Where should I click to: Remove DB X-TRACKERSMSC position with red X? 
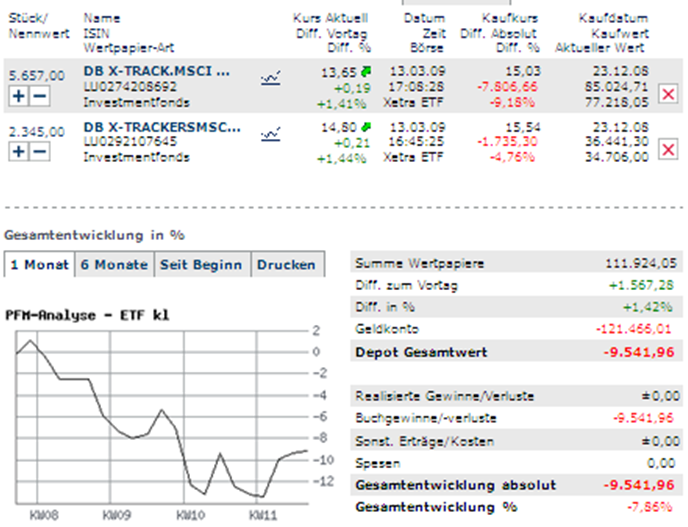[x=668, y=151]
